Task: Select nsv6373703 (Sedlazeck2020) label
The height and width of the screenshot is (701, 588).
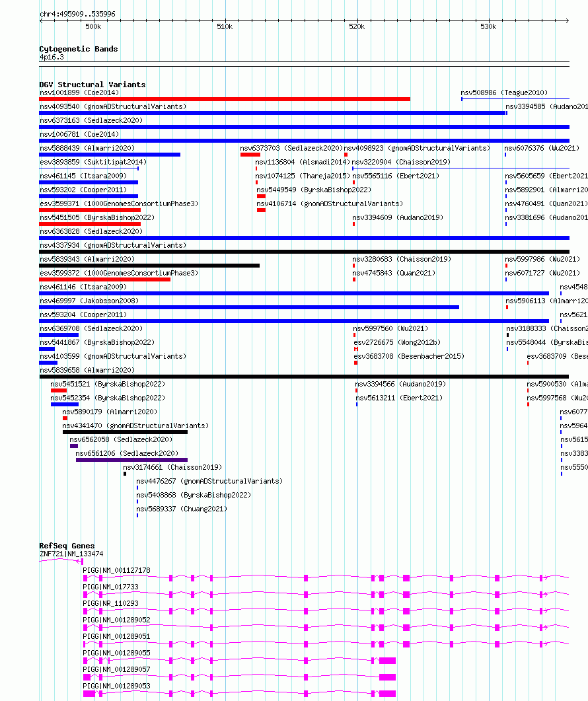Action: pyautogui.click(x=291, y=148)
